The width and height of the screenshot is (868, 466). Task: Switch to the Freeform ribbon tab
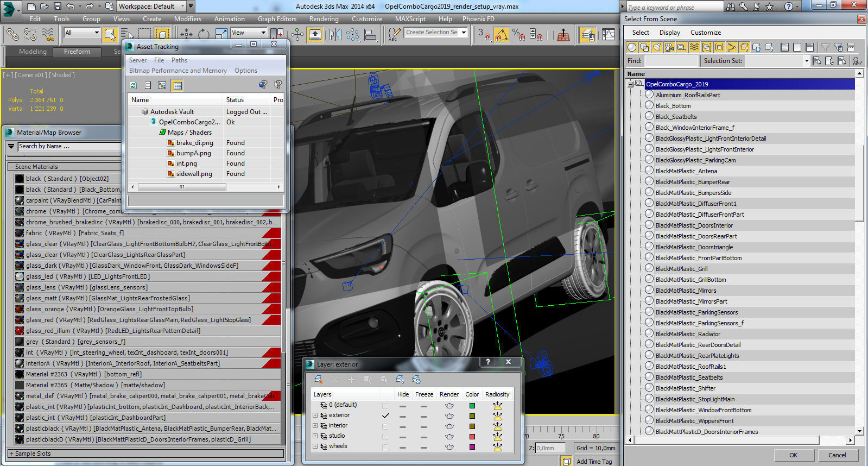coord(77,52)
